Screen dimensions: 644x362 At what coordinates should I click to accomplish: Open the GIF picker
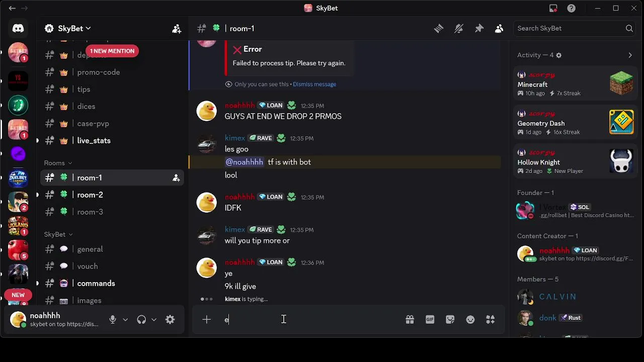(x=430, y=320)
